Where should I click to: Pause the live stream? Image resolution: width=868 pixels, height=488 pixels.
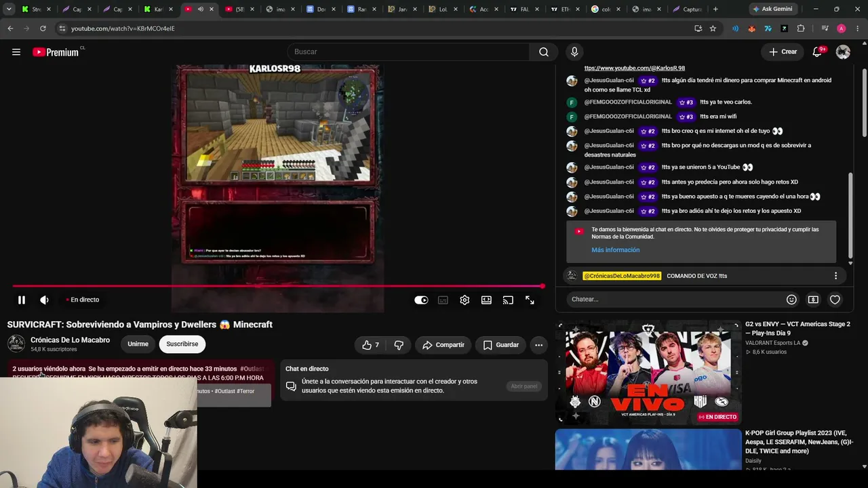(x=22, y=300)
